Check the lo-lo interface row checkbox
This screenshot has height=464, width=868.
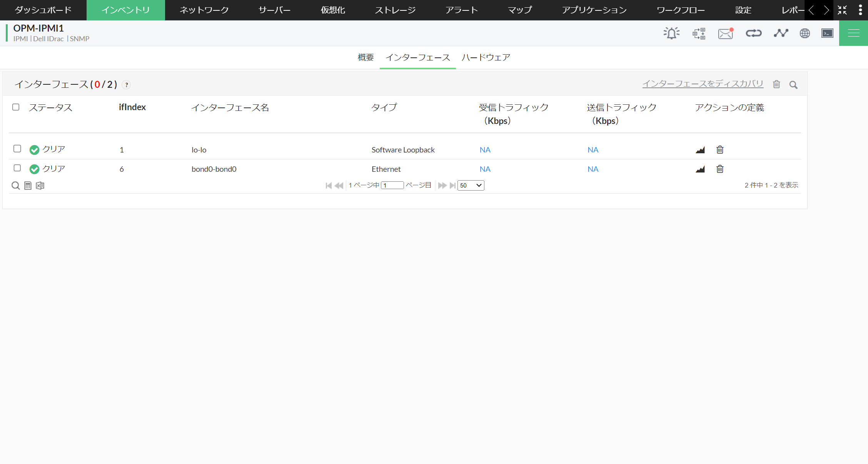[x=17, y=149]
